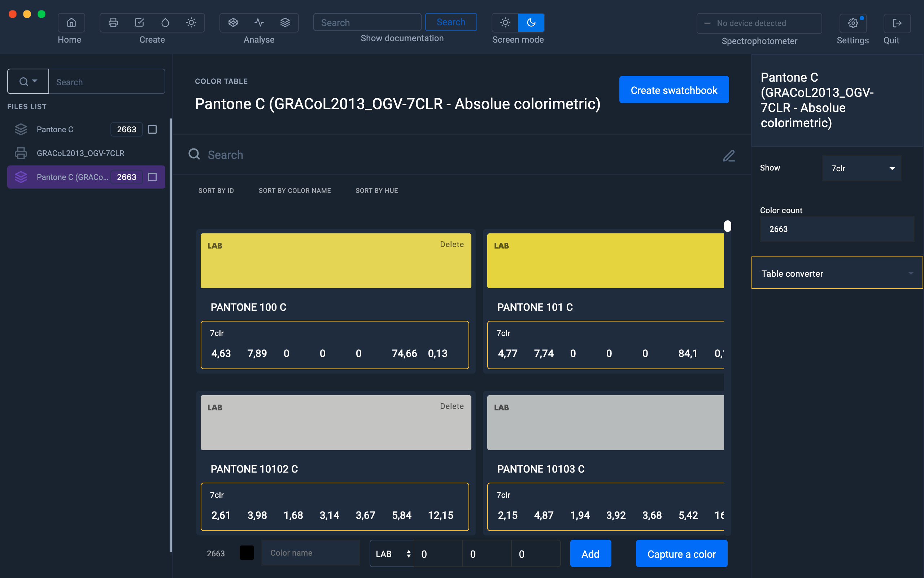Viewport: 924px width, 578px height.
Task: Focus the files list Search field
Action: (107, 81)
